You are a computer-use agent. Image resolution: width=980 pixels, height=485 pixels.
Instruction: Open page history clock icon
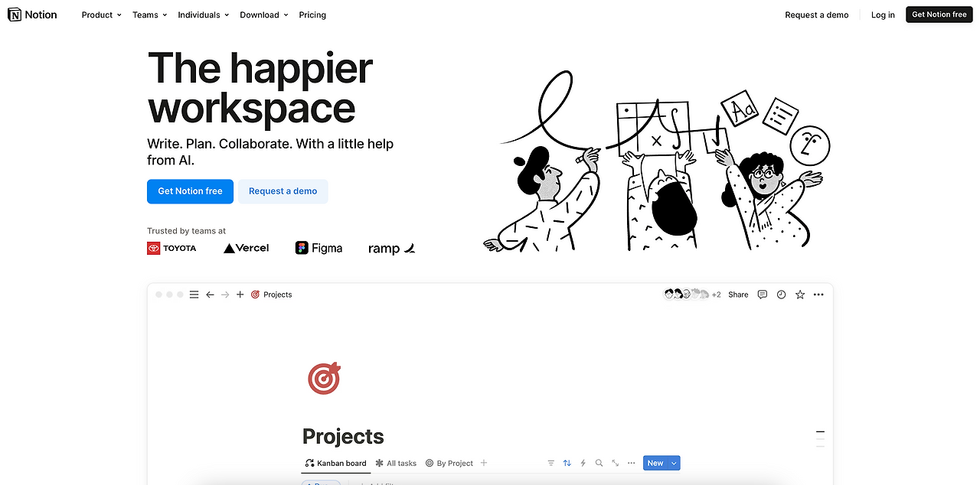coord(781,295)
